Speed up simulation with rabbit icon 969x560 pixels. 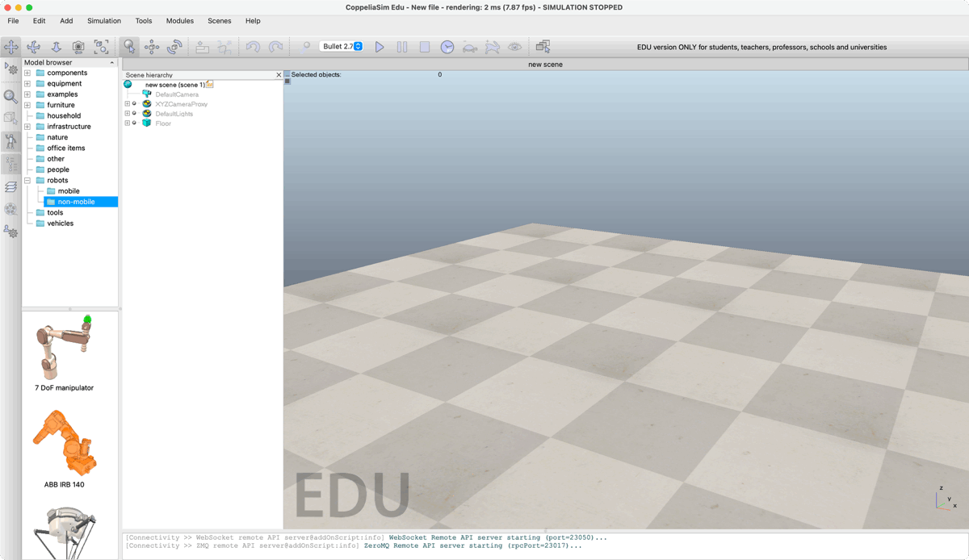pyautogui.click(x=493, y=47)
